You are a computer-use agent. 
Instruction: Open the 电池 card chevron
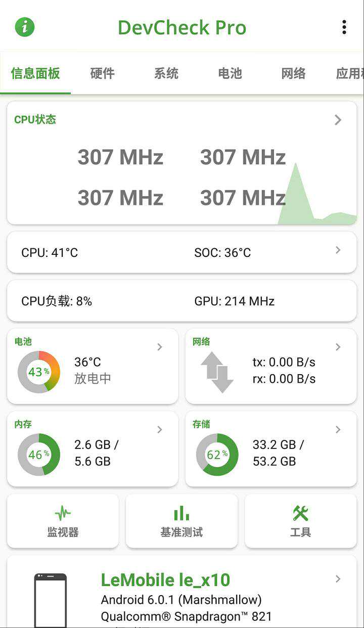pos(160,347)
